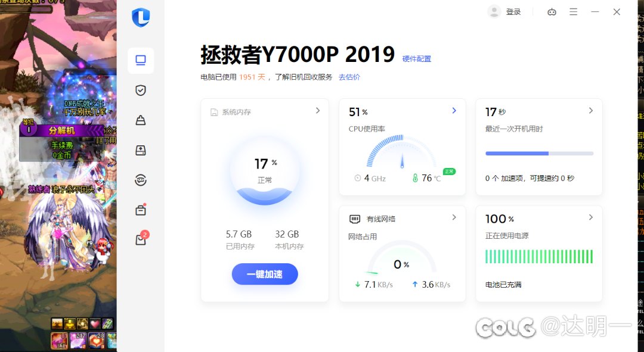Click the ethernet icon beside 有线网络
644x352 pixels.
[355, 219]
